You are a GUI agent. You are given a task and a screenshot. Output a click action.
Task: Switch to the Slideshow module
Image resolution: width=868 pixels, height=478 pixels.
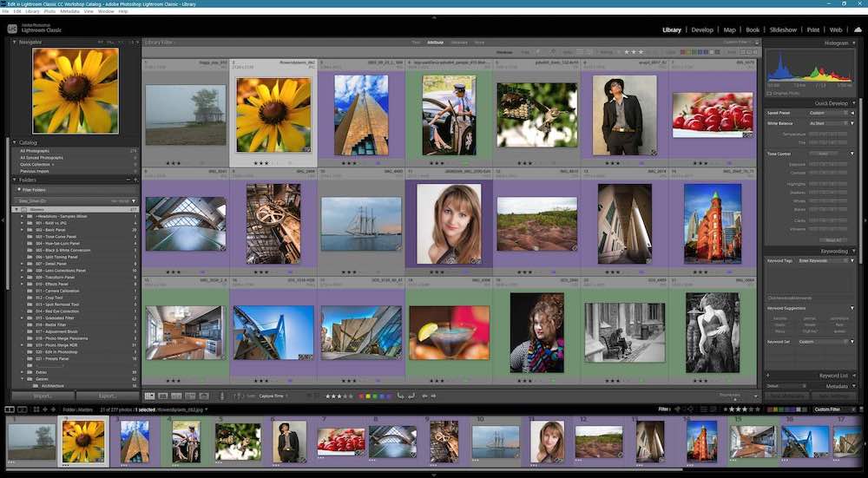783,29
